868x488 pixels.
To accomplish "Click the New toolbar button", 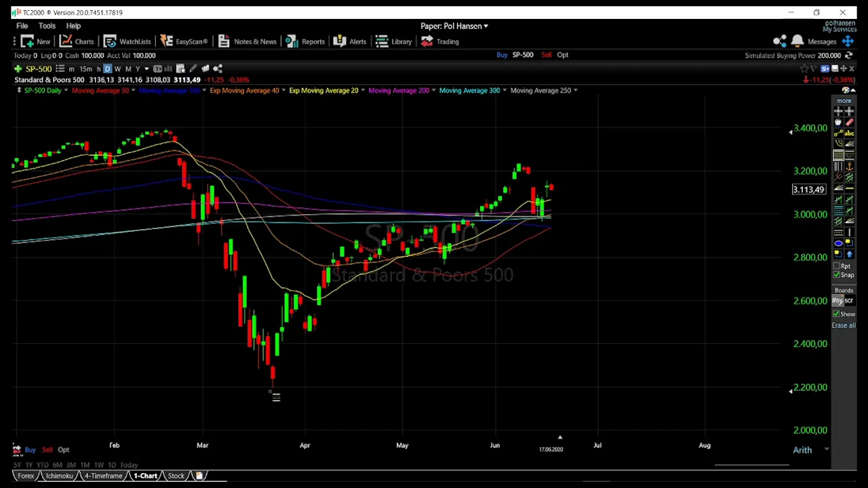I will pos(35,41).
